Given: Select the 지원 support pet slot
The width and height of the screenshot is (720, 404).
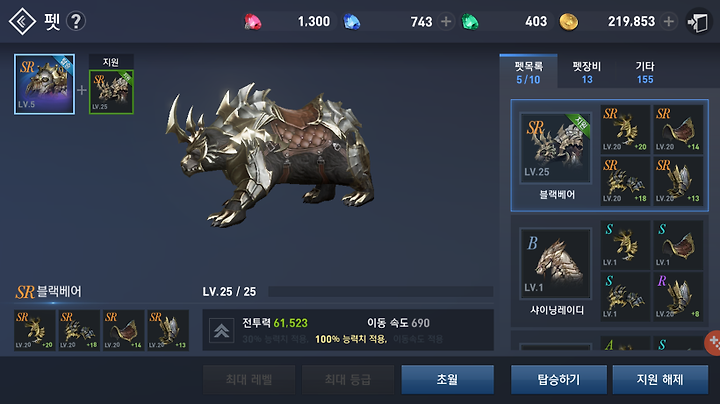Looking at the screenshot, I should click(x=111, y=92).
